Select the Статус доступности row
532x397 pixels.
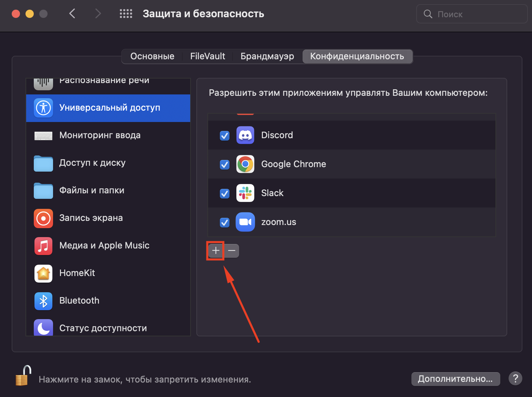tap(108, 326)
